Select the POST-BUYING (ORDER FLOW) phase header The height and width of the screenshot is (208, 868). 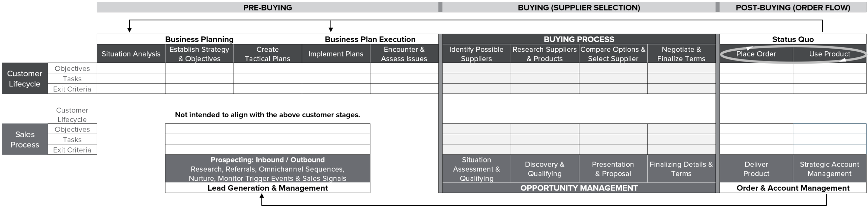(793, 7)
